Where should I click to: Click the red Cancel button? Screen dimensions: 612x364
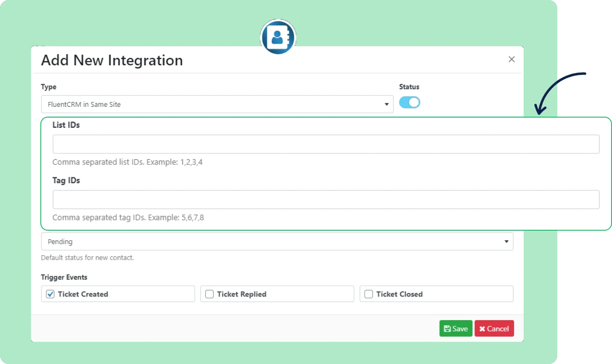(494, 328)
